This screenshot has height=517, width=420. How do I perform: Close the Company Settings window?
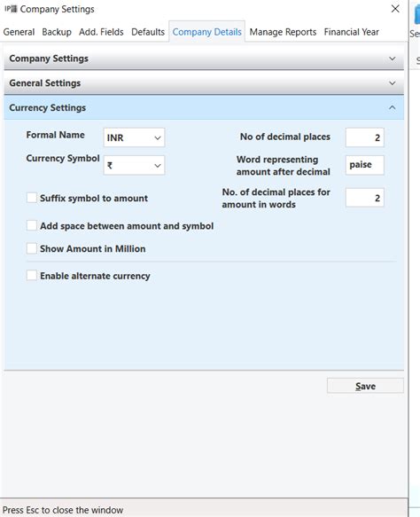tap(395, 9)
